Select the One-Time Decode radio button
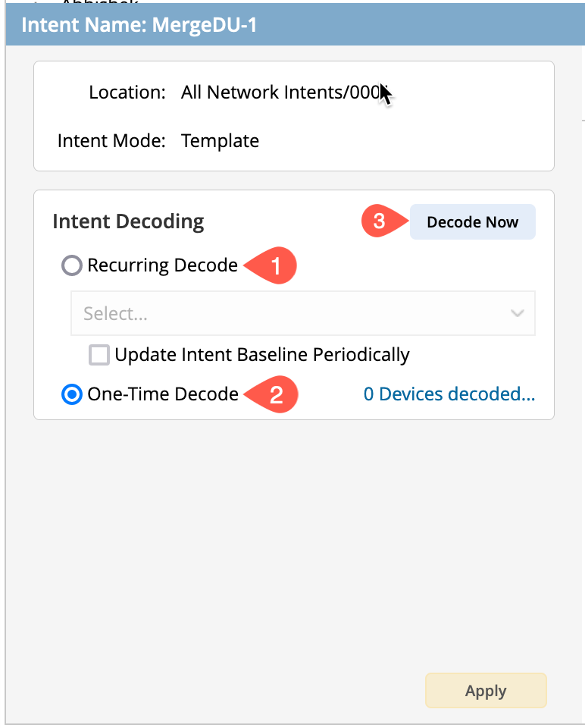The width and height of the screenshot is (585, 728). 72,395
